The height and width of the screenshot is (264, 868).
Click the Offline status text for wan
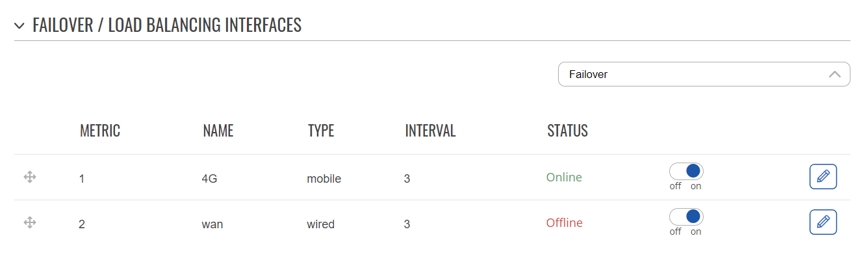pyautogui.click(x=564, y=223)
